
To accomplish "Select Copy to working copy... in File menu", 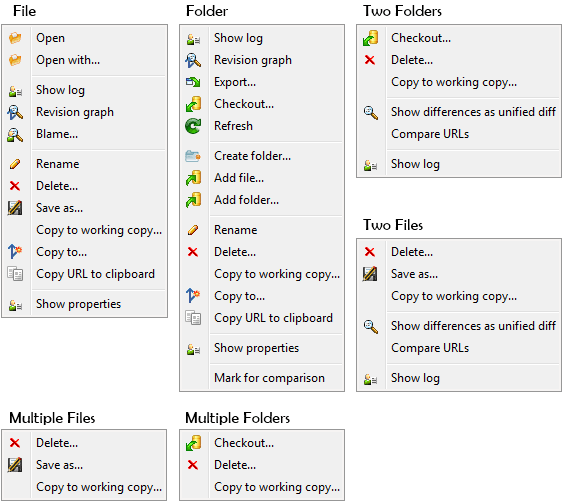I will [x=99, y=230].
